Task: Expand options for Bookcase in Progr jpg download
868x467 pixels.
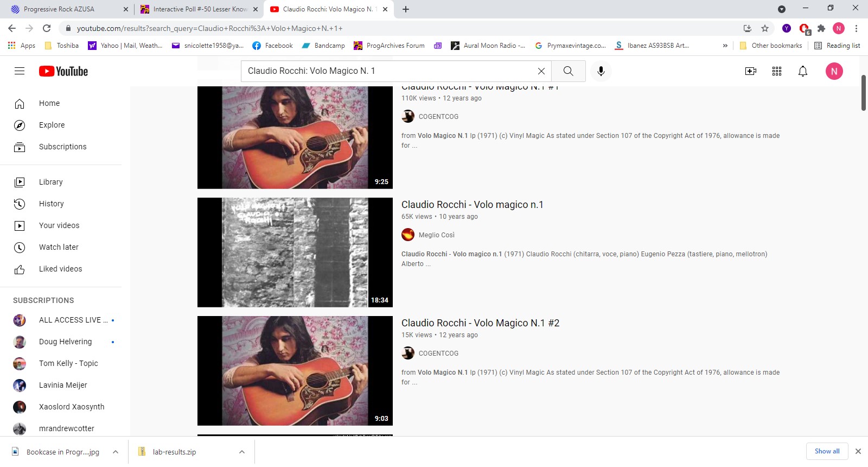Action: (x=116, y=452)
